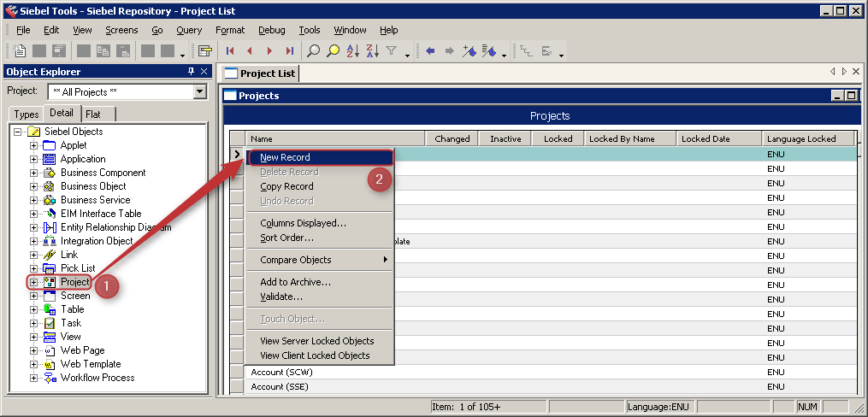This screenshot has height=417, width=868.
Task: Select the Web Page tree item
Action: [82, 350]
